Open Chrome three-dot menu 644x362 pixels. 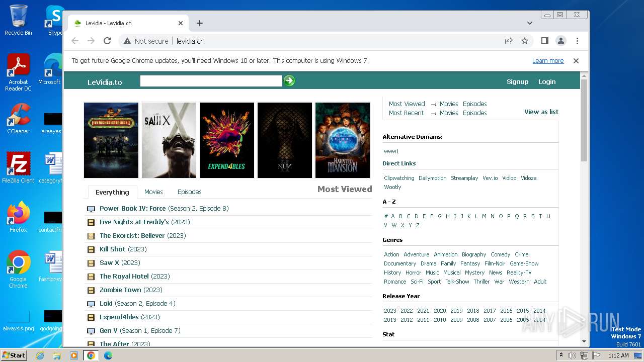(x=577, y=41)
